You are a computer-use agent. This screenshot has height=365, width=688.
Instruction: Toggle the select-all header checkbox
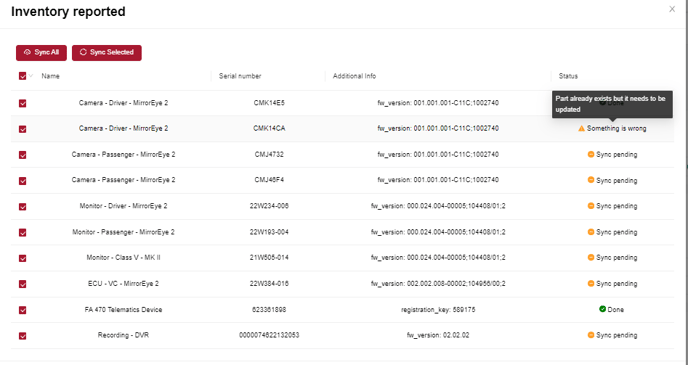22,76
